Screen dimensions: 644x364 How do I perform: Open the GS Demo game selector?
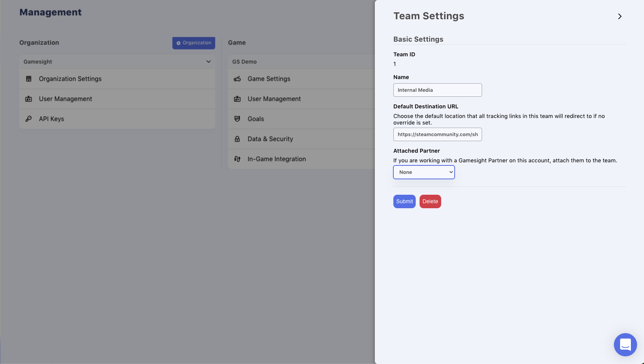click(301, 62)
